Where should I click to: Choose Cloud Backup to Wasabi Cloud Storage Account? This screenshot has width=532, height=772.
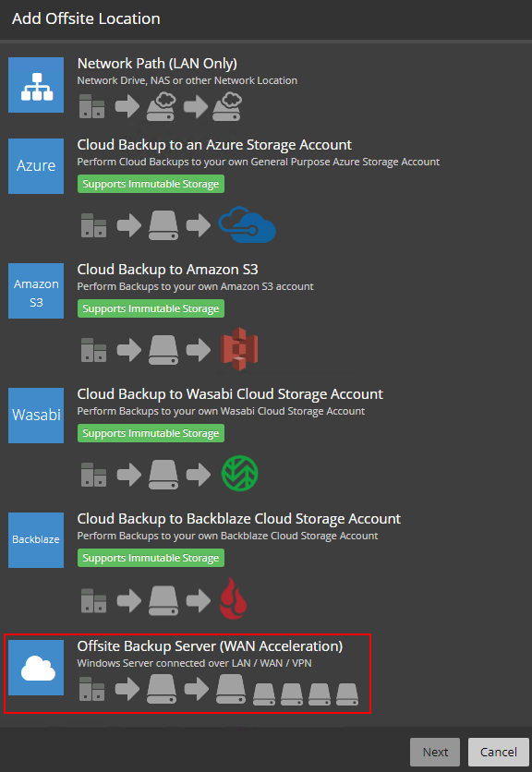click(x=230, y=394)
